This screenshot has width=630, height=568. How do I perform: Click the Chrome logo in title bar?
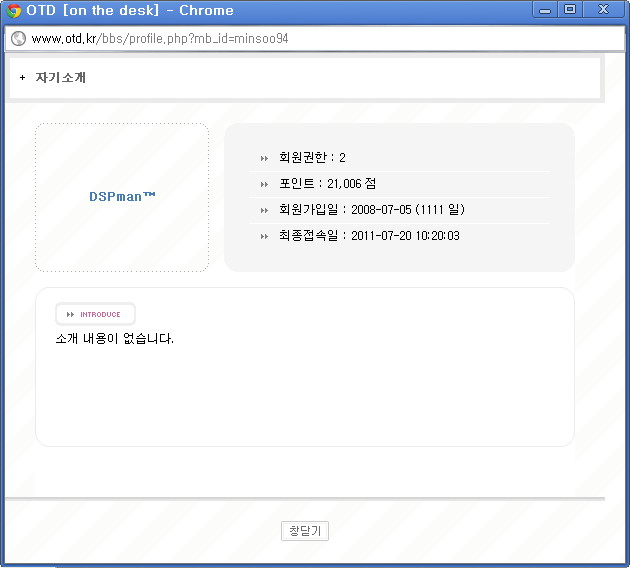[x=14, y=10]
